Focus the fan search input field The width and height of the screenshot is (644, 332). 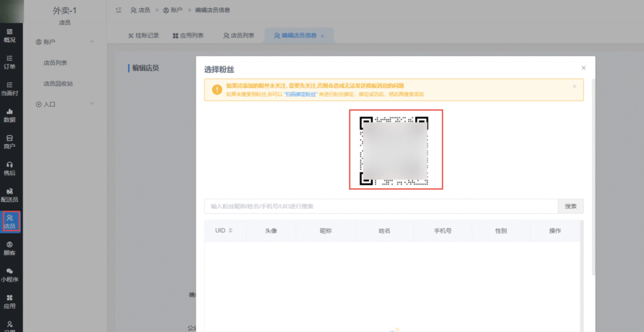[x=381, y=206]
